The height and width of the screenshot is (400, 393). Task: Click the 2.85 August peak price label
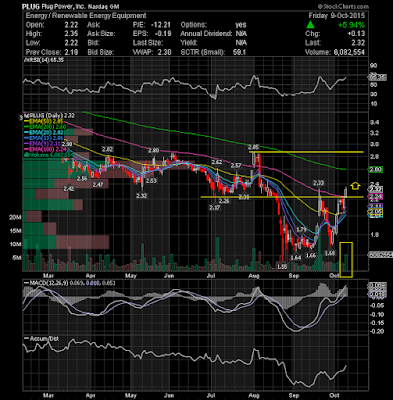click(254, 146)
